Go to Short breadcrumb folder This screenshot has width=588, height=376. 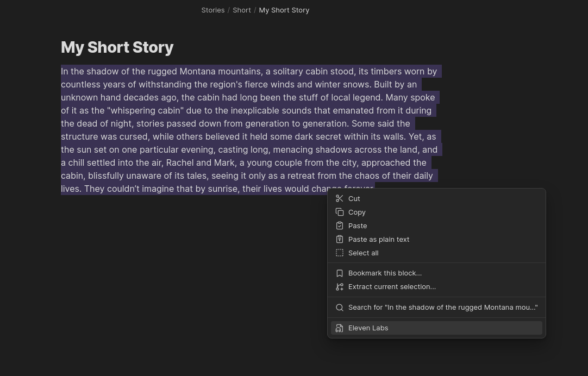pos(241,10)
